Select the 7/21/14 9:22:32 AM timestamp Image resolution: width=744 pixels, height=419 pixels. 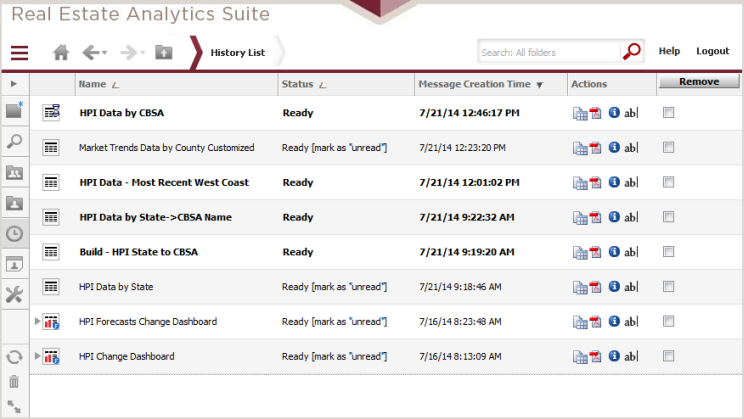coord(466,217)
